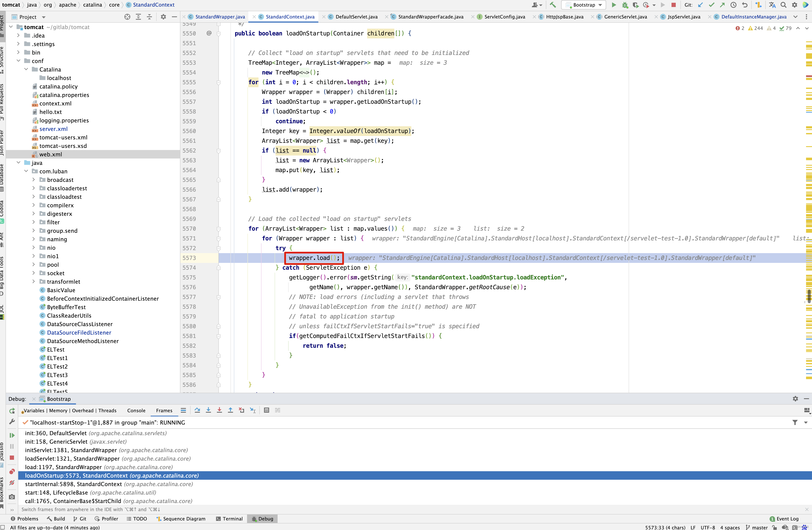
Task: Open Sequence Diagram tool window
Action: pyautogui.click(x=180, y=519)
